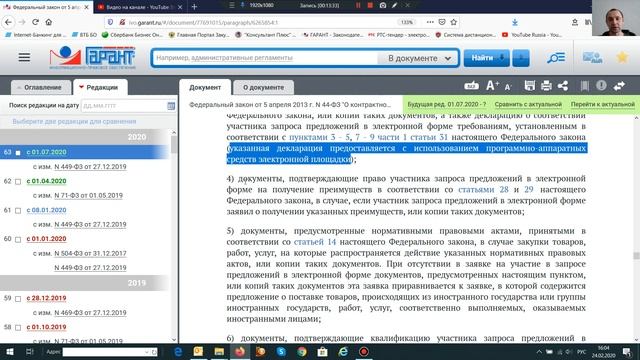Open calendar picker for edition date
This screenshot has height=360, width=640.
[x=171, y=106]
